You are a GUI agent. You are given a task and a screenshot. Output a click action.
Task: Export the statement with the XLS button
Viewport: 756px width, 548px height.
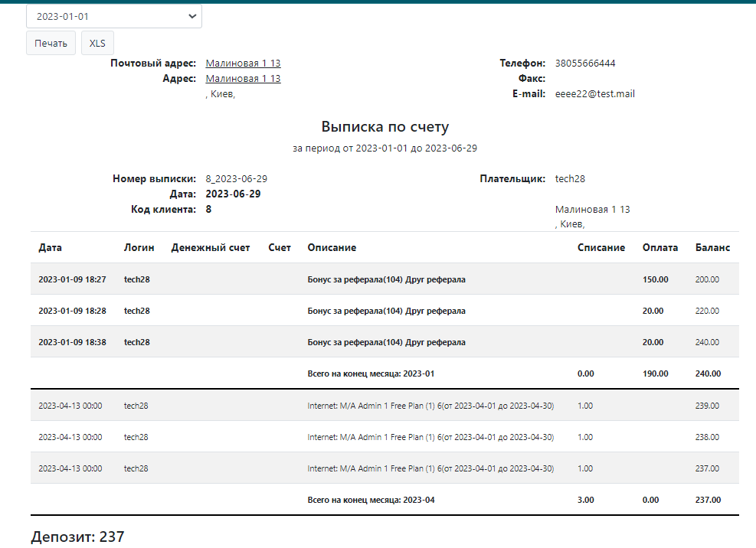[x=97, y=43]
